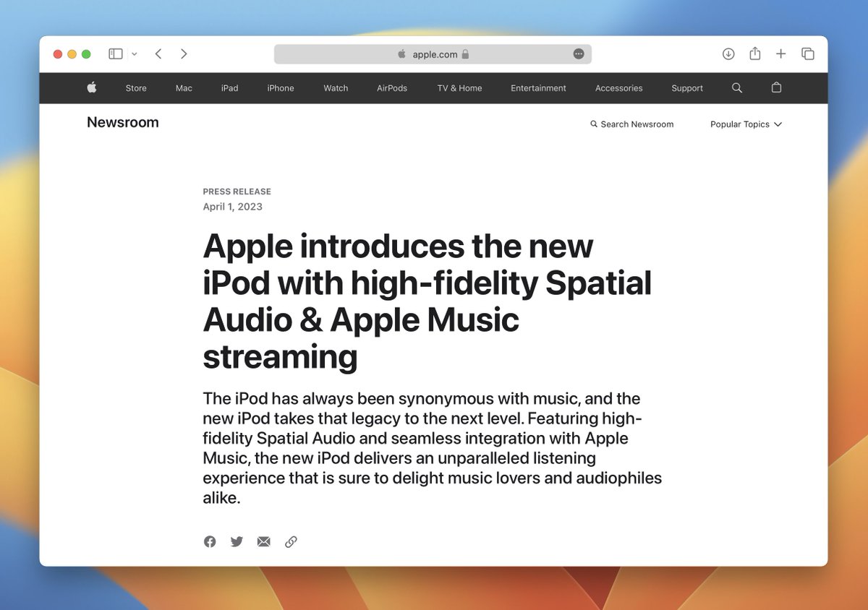Viewport: 868px width, 610px height.
Task: Toggle the Safari sidebar visibility
Action: [x=115, y=53]
